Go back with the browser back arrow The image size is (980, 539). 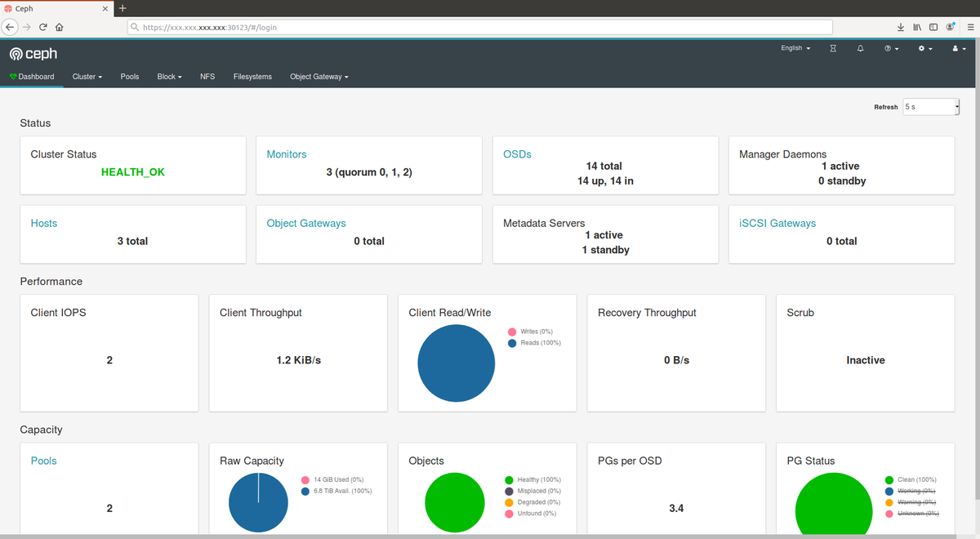pos(10,27)
